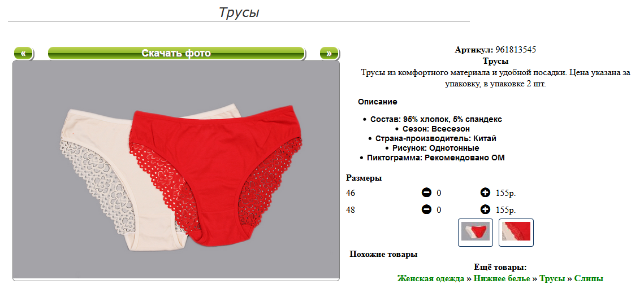Click the quantity value for size 46

(x=439, y=193)
